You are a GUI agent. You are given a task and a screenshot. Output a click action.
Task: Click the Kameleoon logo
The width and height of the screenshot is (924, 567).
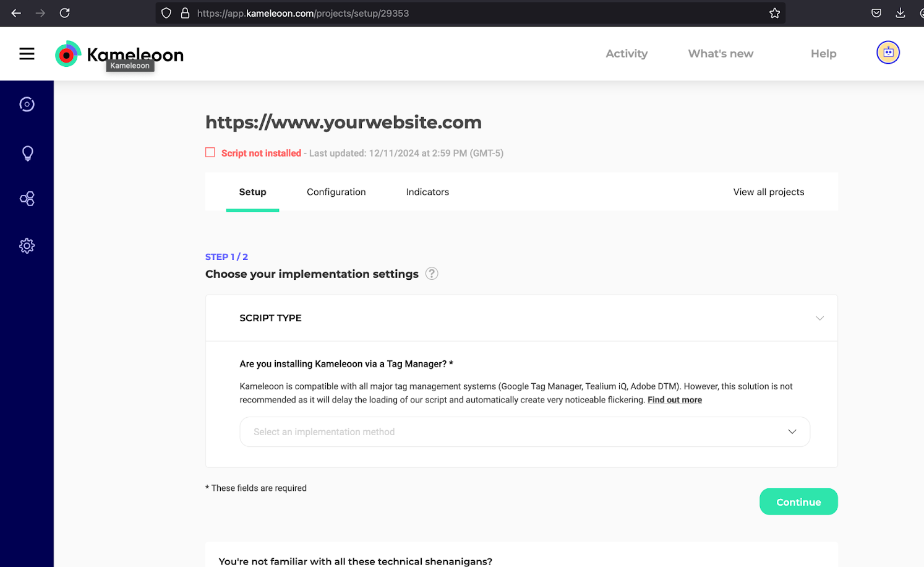[x=119, y=54]
